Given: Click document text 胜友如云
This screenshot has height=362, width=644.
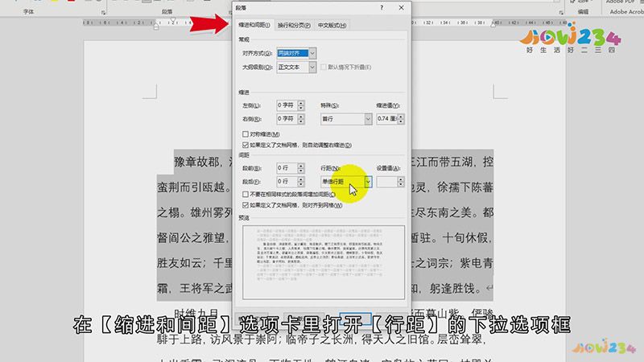Looking at the screenshot, I should coord(180,263).
